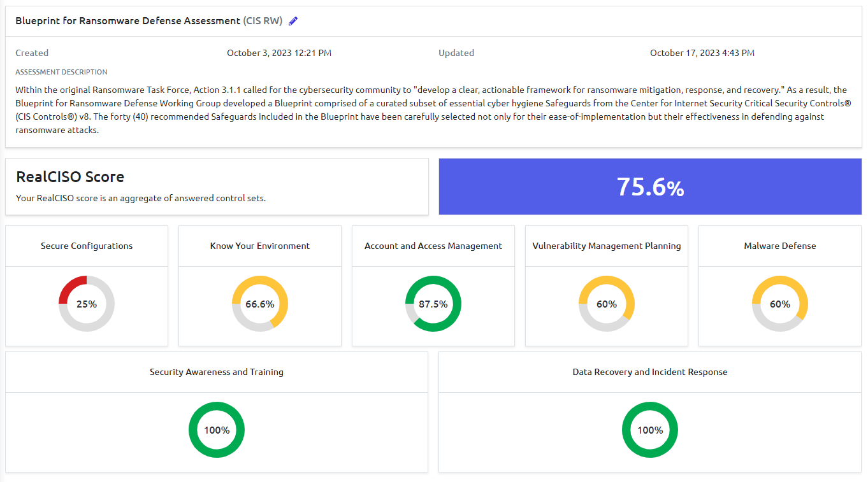This screenshot has height=482, width=868.
Task: Click the Updated date October 17, 2023
Action: pos(702,53)
